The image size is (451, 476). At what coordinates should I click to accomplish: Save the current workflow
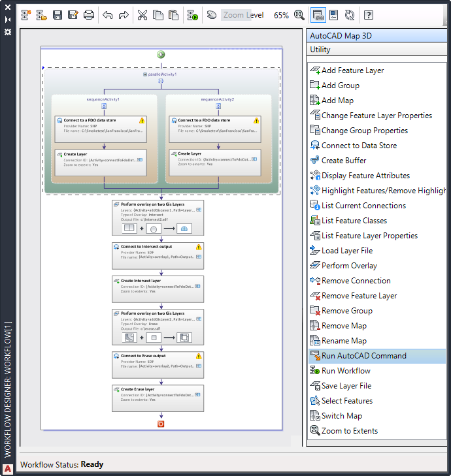[58, 15]
